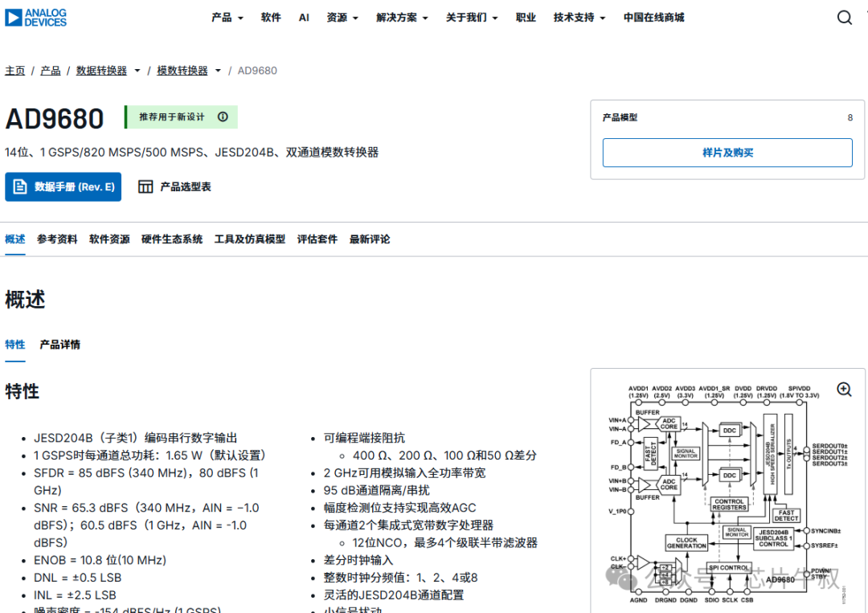Click the text DNL = ±0.5 LSB
This screenshot has width=868, height=613.
(x=77, y=578)
